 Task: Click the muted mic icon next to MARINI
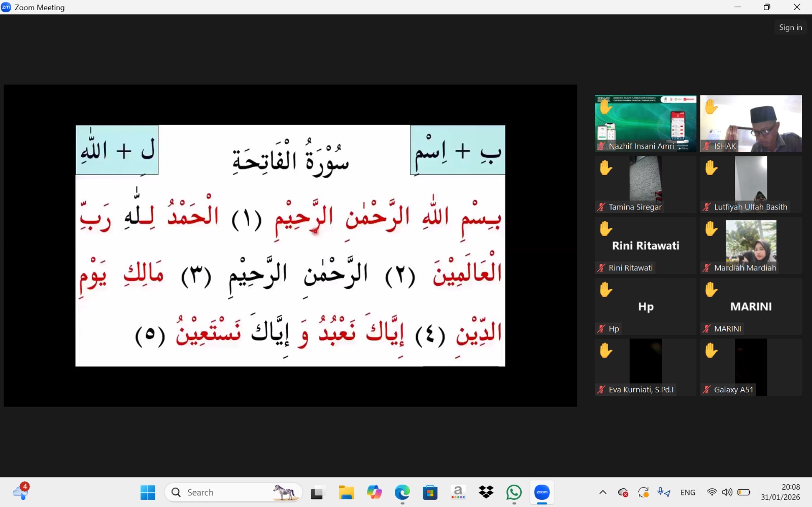tap(706, 329)
